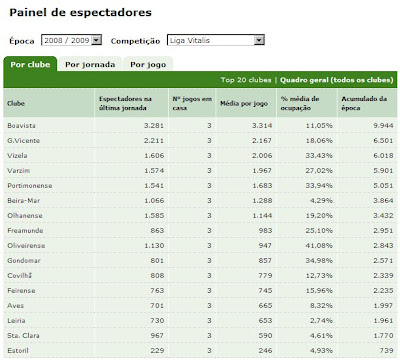
Task: Switch to the Por jornada tab
Action: tap(90, 64)
